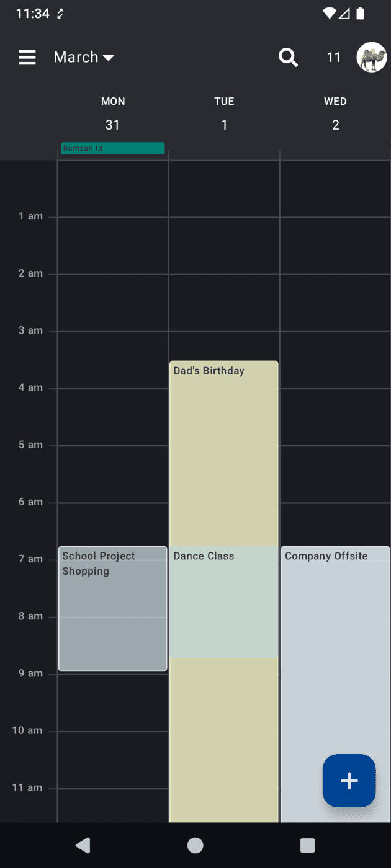Jump to today using the 11 icon
391x868 pixels.
pos(334,58)
